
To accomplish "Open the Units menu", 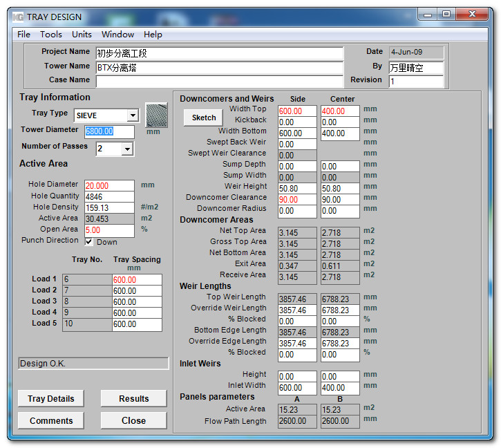I will [82, 34].
